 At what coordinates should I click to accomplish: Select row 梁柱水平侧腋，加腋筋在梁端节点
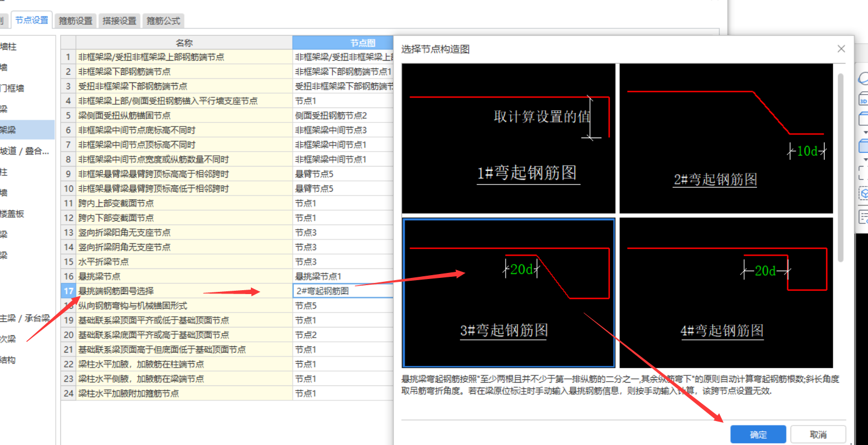[184, 379]
